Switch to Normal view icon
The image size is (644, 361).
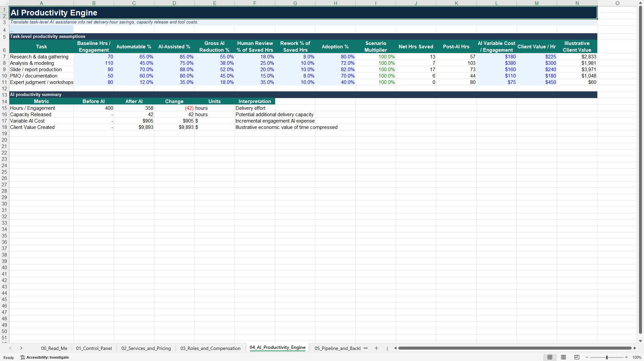click(550, 357)
